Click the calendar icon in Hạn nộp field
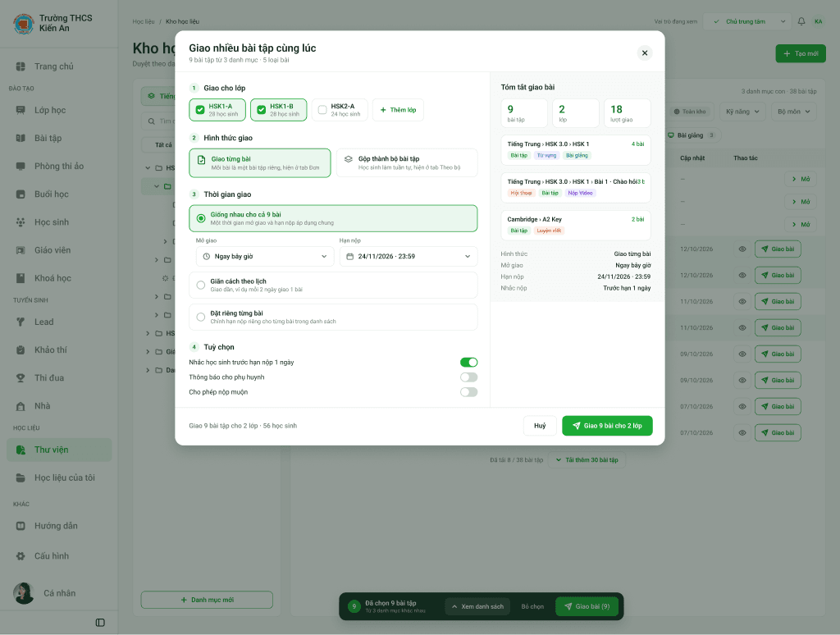The image size is (840, 635). [x=349, y=257]
